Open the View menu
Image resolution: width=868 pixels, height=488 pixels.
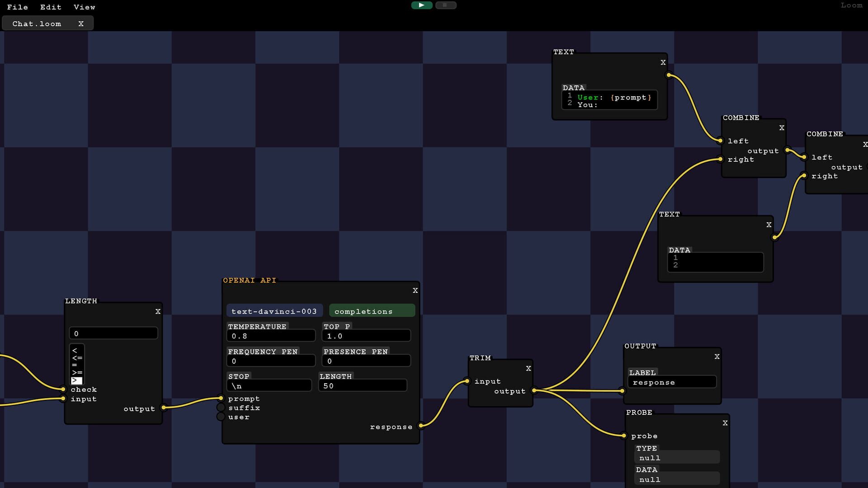pos(85,7)
